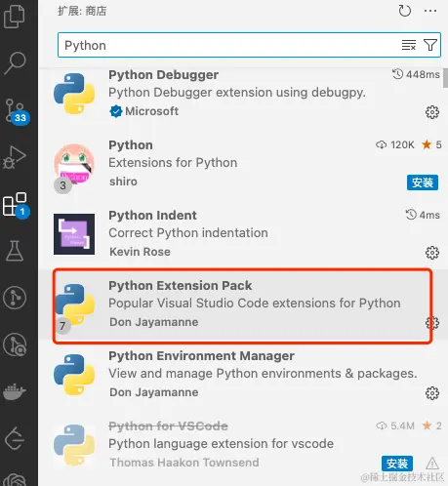Screen dimensions: 448x486
Task: Open Source Control with 33 changes
Action: pos(17,111)
